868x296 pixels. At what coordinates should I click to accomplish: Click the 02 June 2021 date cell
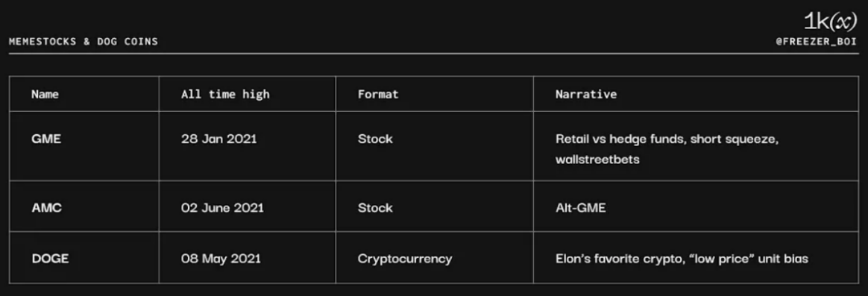[x=222, y=208]
